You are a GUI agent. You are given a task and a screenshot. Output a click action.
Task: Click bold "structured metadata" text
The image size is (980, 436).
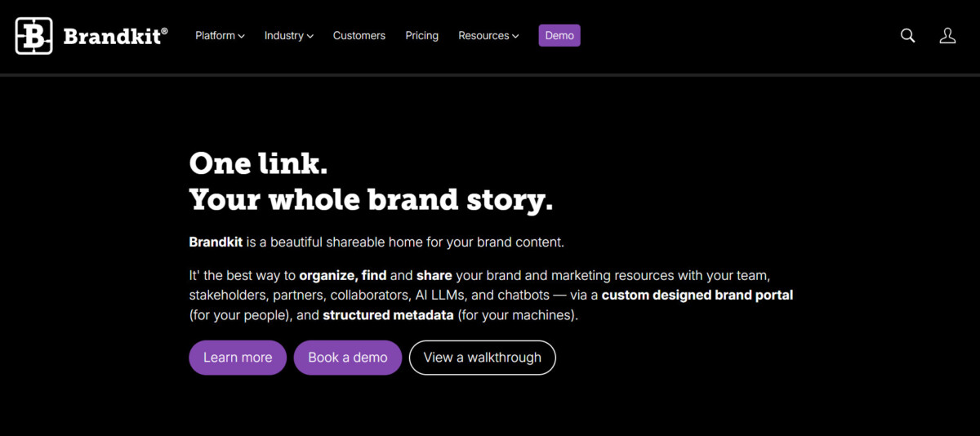(388, 315)
